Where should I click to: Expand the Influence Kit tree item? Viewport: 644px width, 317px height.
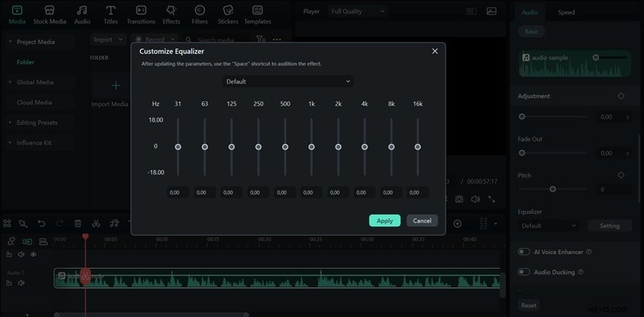click(x=10, y=142)
